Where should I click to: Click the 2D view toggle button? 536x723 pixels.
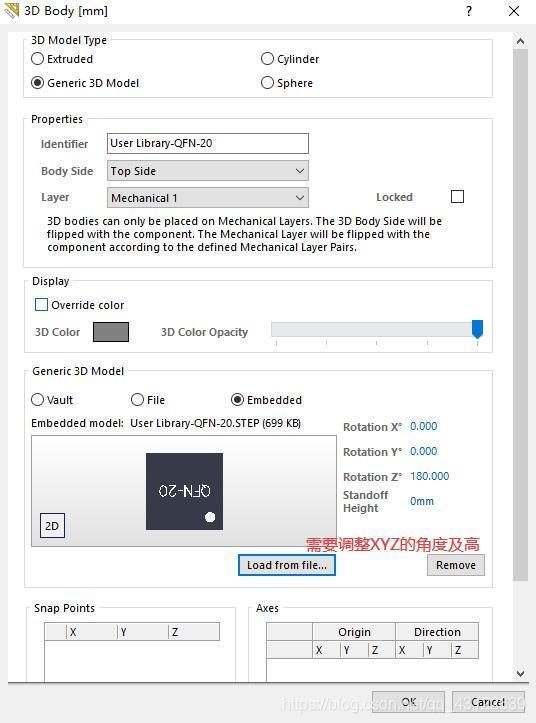coord(52,526)
